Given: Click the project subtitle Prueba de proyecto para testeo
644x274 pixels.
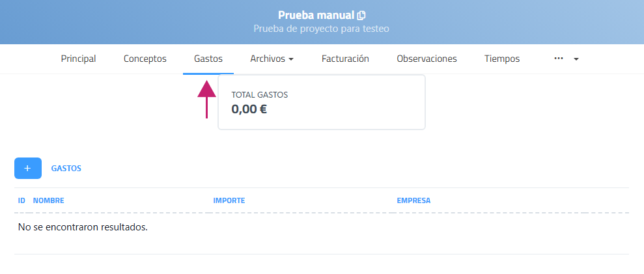Looking at the screenshot, I should click(321, 29).
